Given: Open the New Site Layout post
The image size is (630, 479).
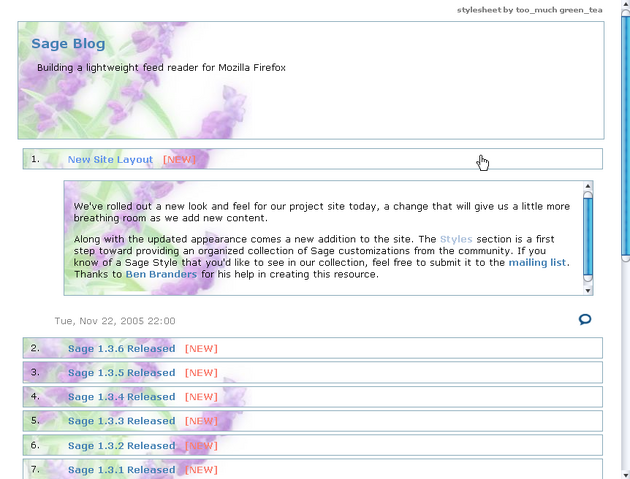Looking at the screenshot, I should (x=110, y=160).
